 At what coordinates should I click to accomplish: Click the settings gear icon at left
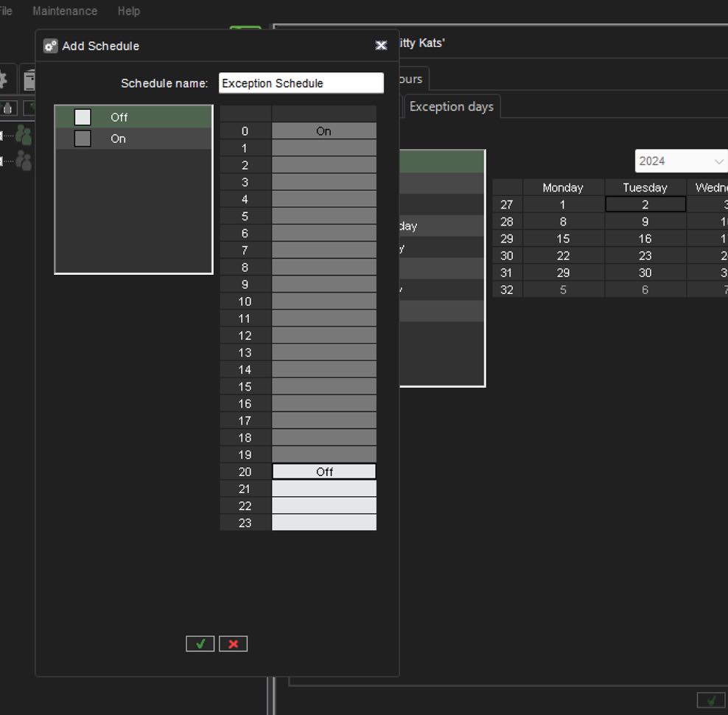point(3,80)
